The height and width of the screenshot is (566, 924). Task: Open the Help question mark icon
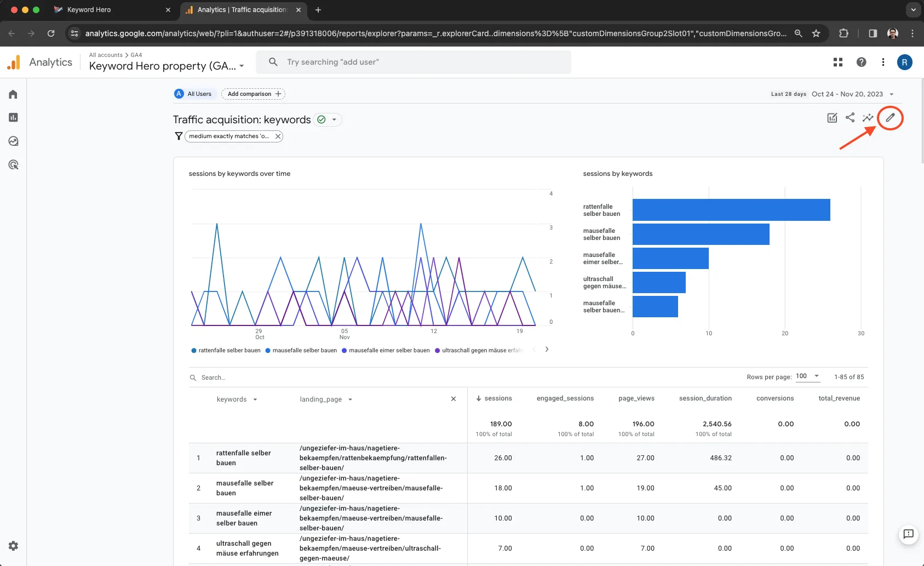861,62
